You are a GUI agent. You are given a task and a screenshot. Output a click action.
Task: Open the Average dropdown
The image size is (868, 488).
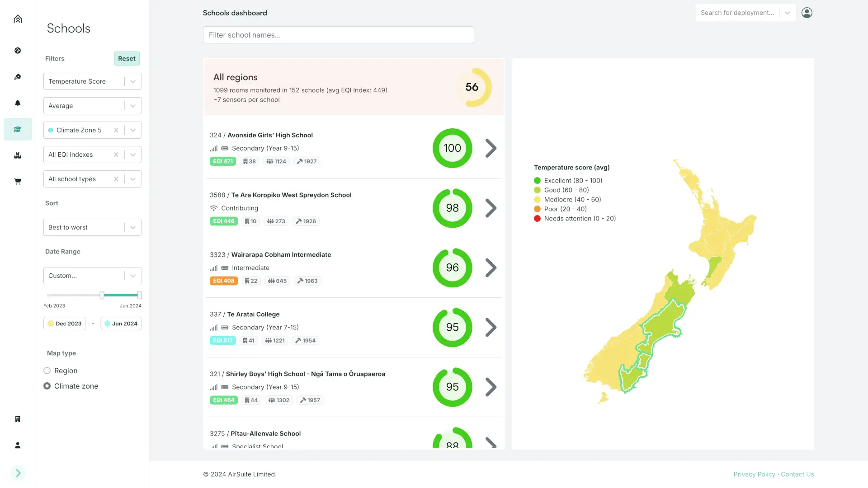[x=92, y=106]
